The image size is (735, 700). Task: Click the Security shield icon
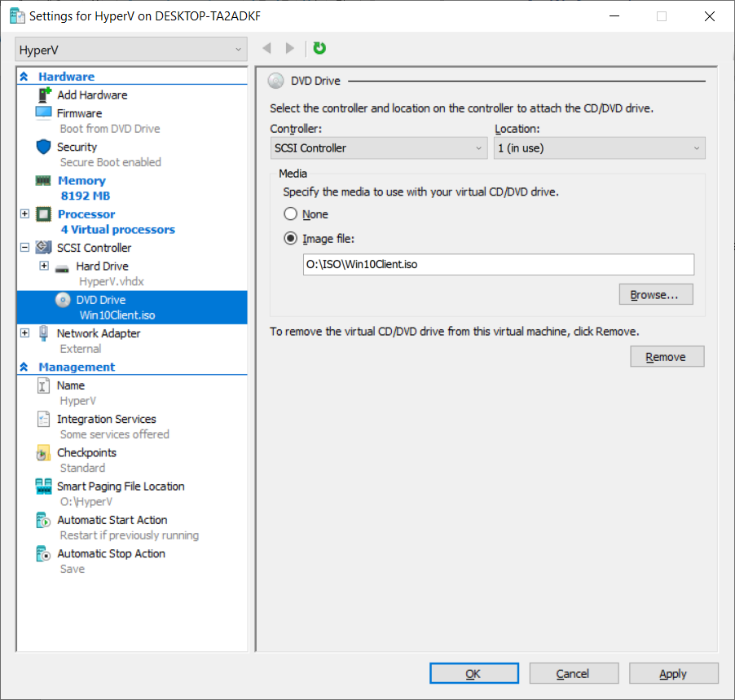pyautogui.click(x=44, y=147)
